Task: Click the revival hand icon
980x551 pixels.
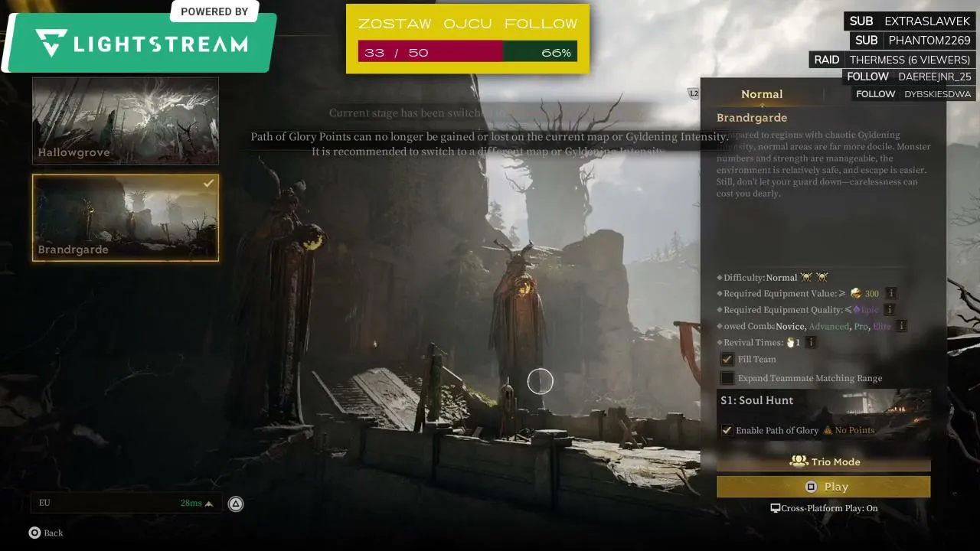Action: tap(790, 342)
